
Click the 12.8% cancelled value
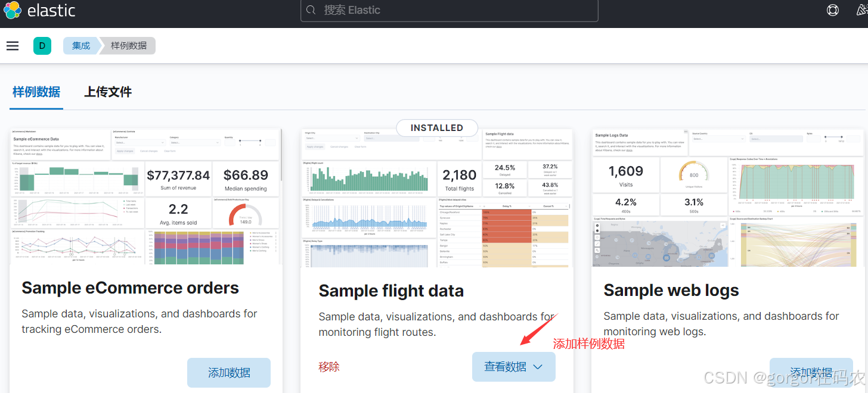(x=505, y=186)
